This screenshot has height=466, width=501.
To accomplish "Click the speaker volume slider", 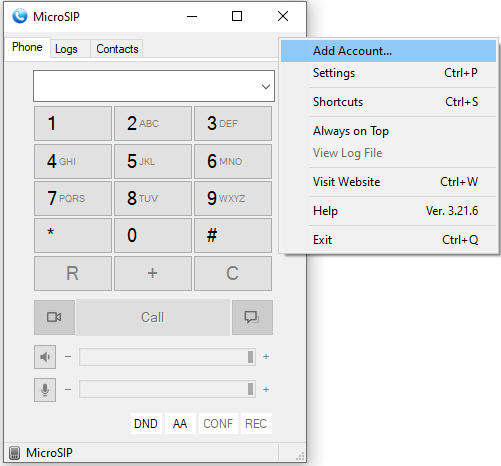I will (167, 357).
